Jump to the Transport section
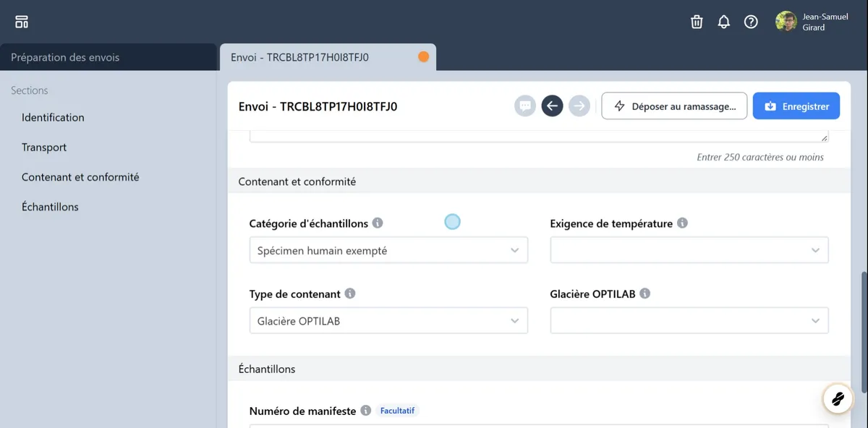The width and height of the screenshot is (868, 428). pos(44,147)
